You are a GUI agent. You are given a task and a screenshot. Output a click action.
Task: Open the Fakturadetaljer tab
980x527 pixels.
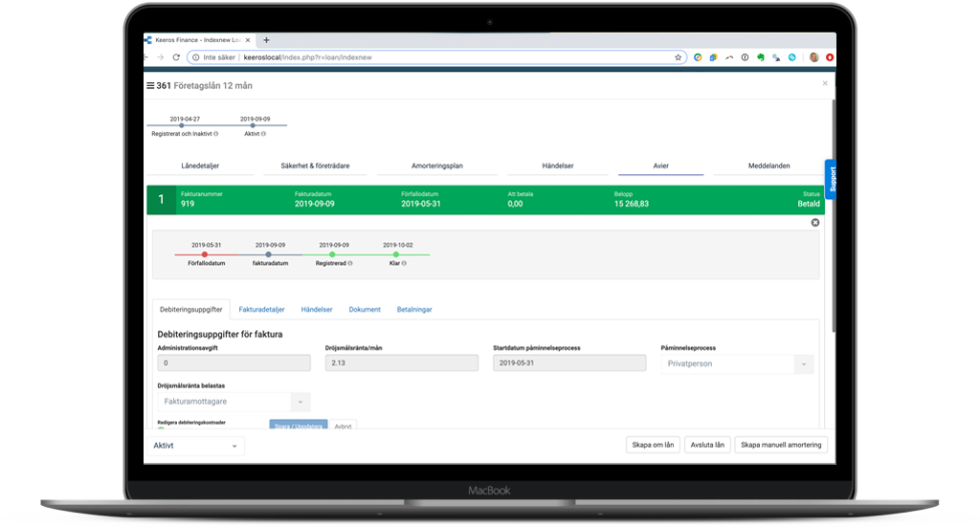[x=261, y=310]
